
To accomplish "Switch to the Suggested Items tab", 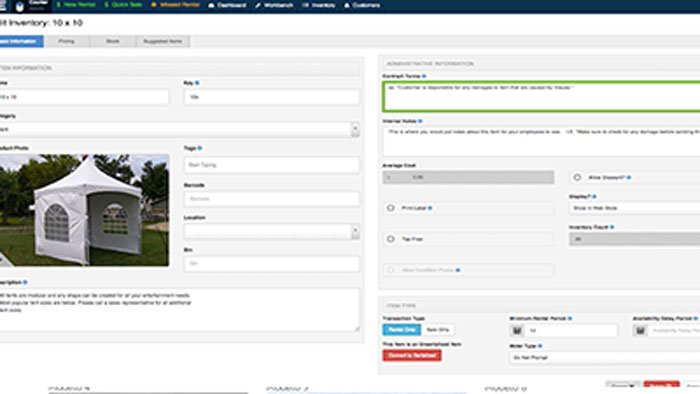I will point(162,41).
